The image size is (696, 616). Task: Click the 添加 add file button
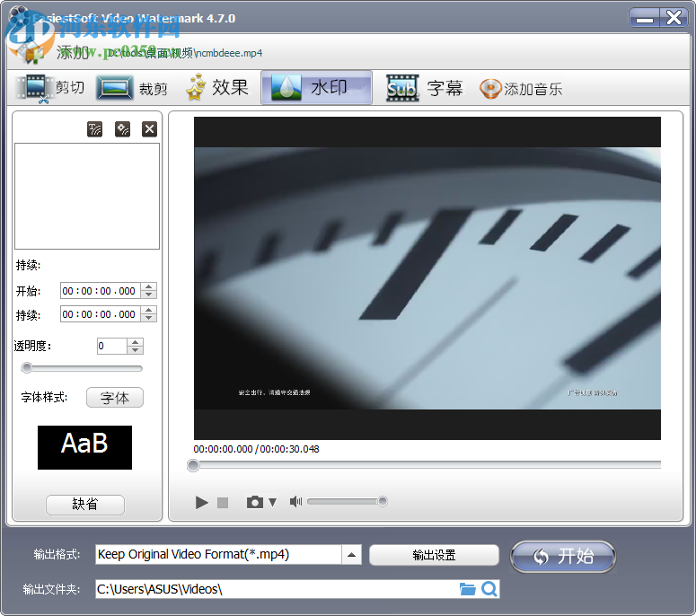pyautogui.click(x=73, y=52)
